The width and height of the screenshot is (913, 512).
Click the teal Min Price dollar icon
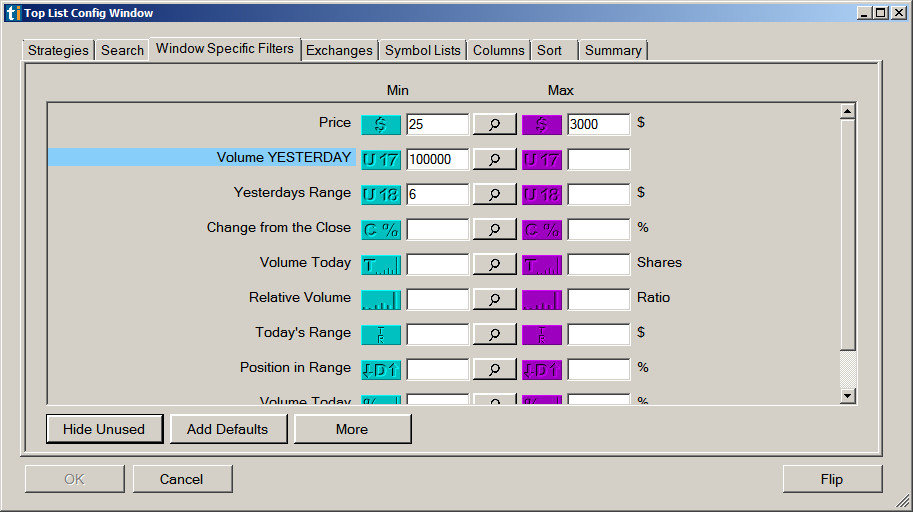pos(381,124)
